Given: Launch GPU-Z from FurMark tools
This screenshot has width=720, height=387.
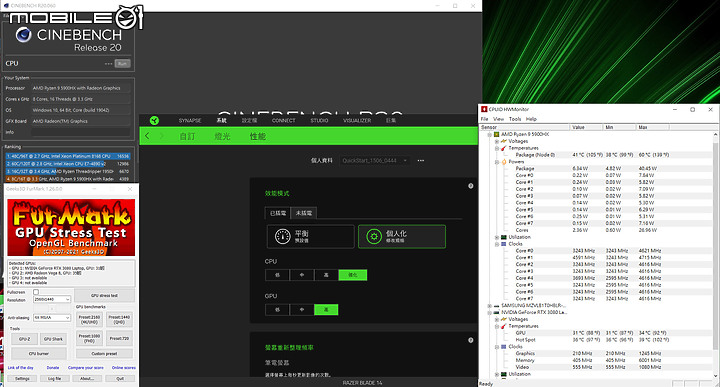Looking at the screenshot, I should 24,339.
